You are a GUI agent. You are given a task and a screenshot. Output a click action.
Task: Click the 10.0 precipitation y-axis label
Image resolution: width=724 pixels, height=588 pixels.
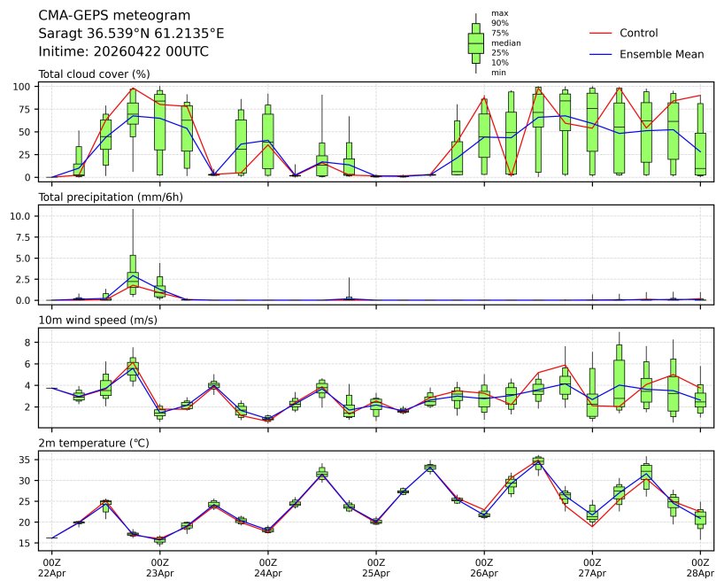[x=24, y=216]
